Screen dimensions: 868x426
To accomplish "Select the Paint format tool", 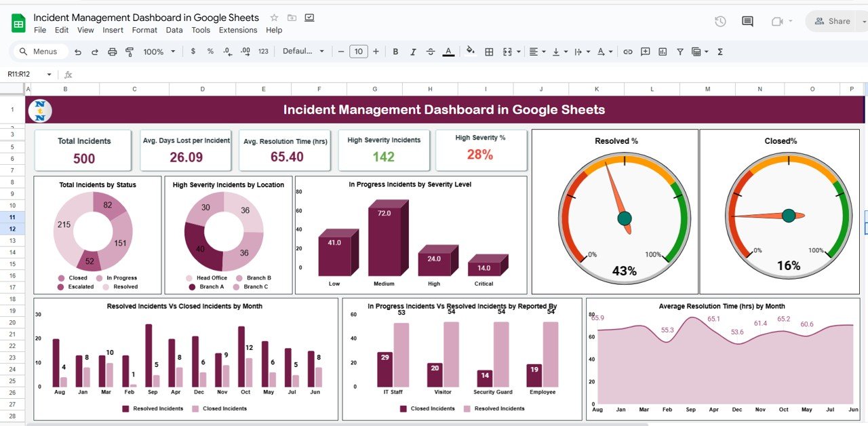I will (129, 52).
